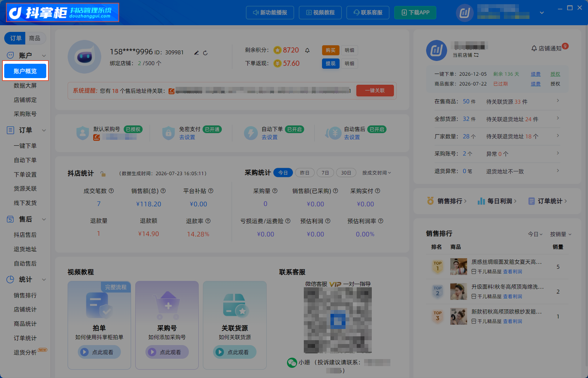Click the TOP 1 product thumbnail

(x=459, y=267)
